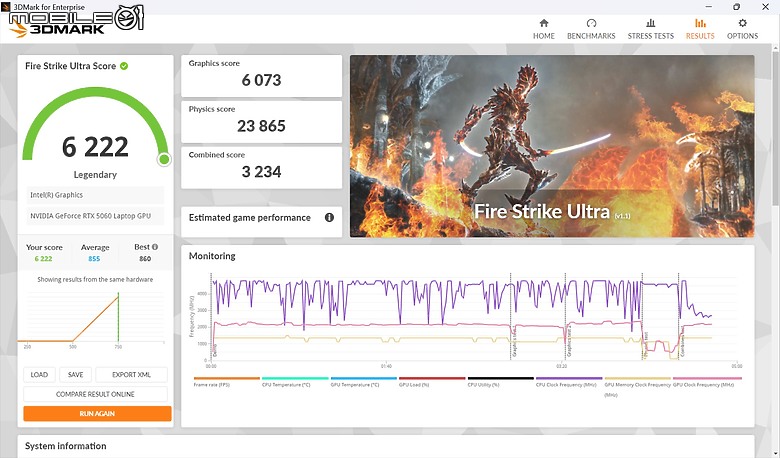The width and height of the screenshot is (780, 458).
Task: Select the Results tab
Action: point(700,29)
